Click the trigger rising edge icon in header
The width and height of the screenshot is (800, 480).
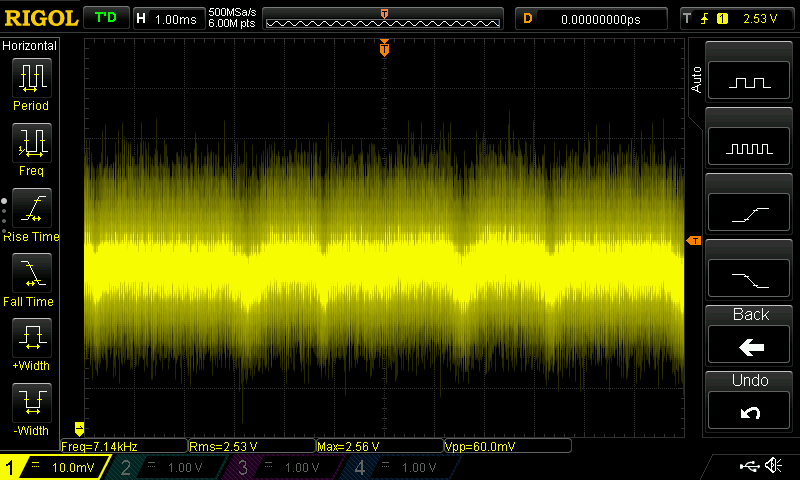(x=705, y=19)
